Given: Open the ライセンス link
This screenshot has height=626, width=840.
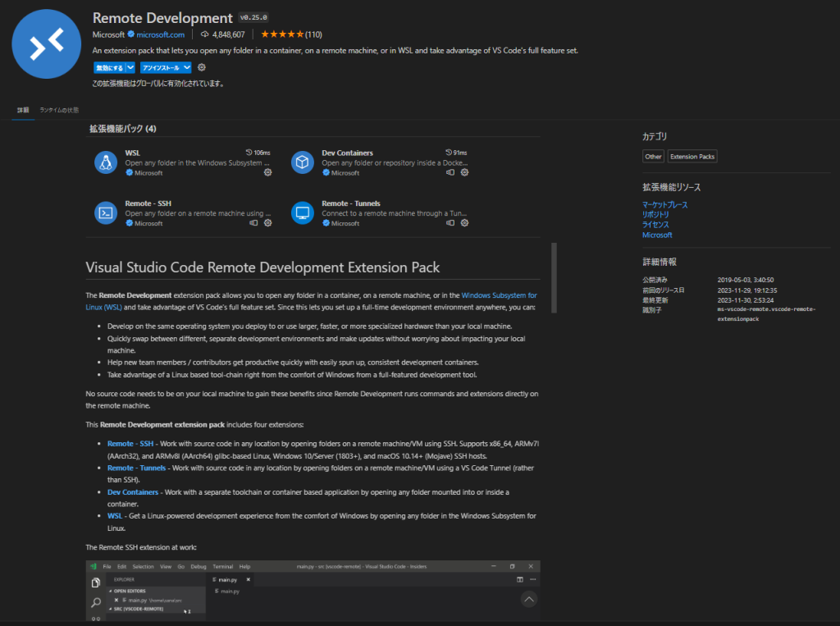Looking at the screenshot, I should pos(655,225).
